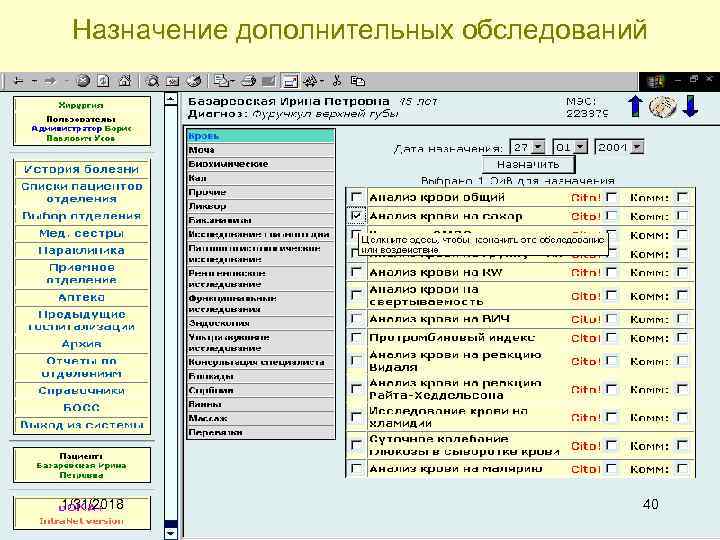The height and width of the screenshot is (540, 720).
Task: Check the Анализ крови общий checkbox
Action: pos(356,197)
